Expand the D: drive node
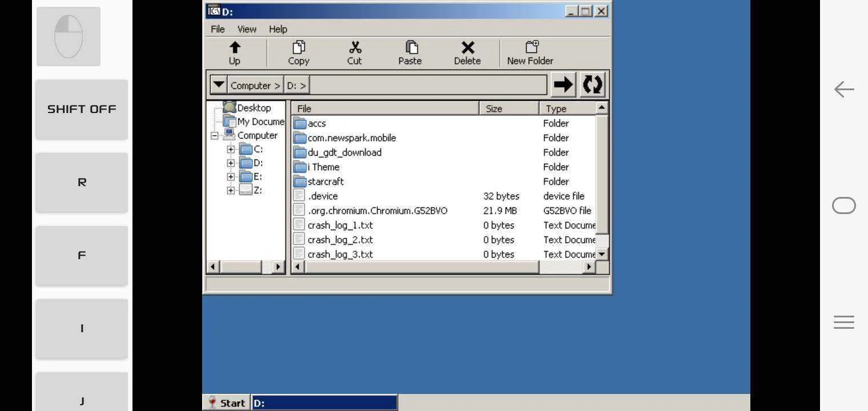This screenshot has width=868, height=411. tap(231, 163)
